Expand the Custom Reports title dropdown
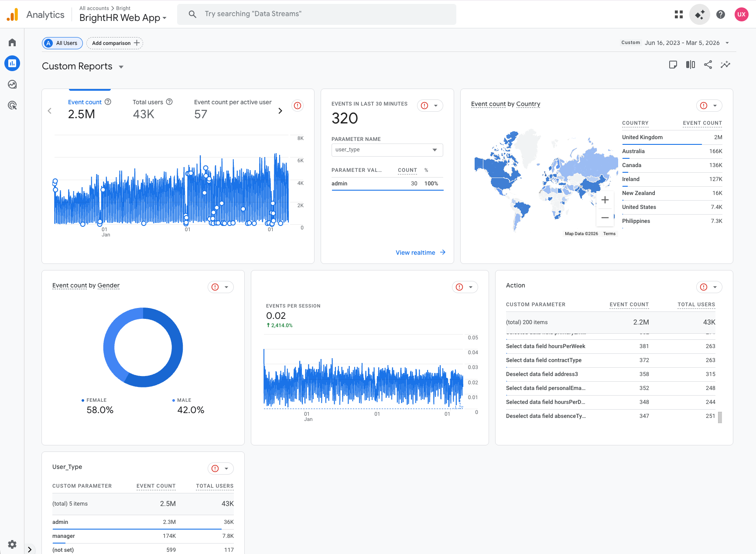 click(x=121, y=67)
